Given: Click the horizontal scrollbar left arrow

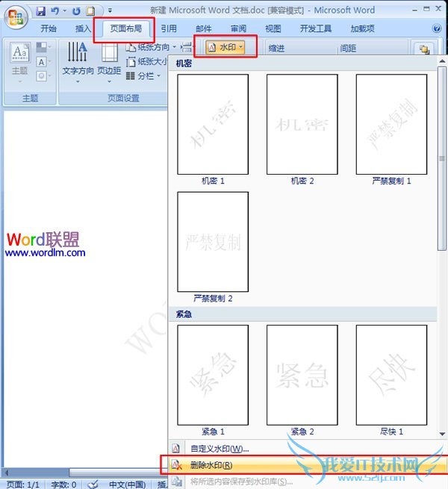Looking at the screenshot, I should [6, 473].
